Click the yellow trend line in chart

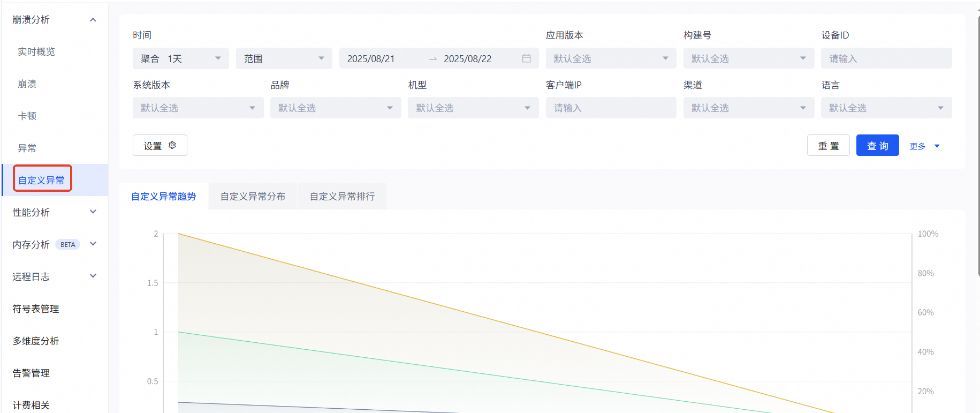coord(506,323)
